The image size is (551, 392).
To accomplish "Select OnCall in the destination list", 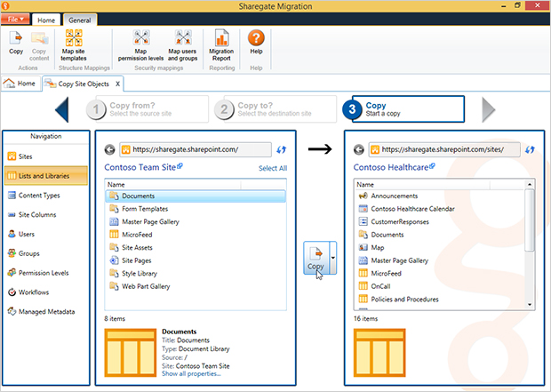I will coord(440,286).
